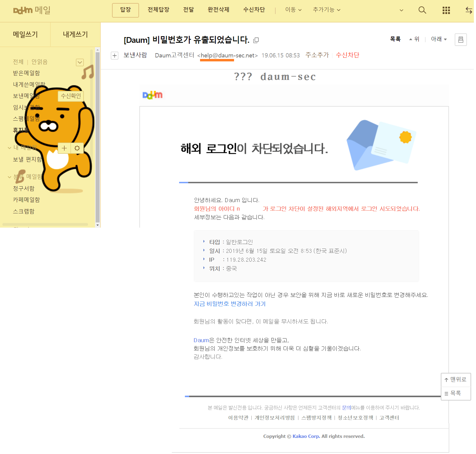The height and width of the screenshot is (454, 476).
Task: Go to the next mail below with 아래
Action: click(439, 39)
